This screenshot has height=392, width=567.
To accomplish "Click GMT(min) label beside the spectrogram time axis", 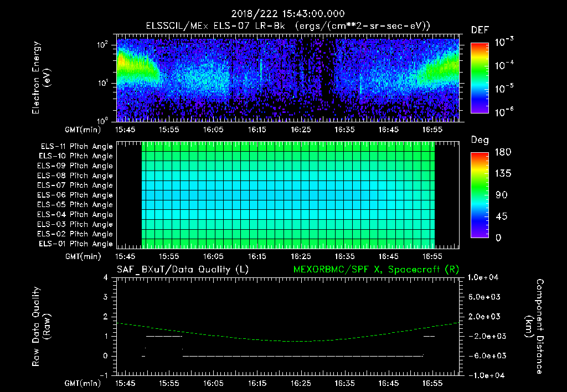I will [83, 130].
